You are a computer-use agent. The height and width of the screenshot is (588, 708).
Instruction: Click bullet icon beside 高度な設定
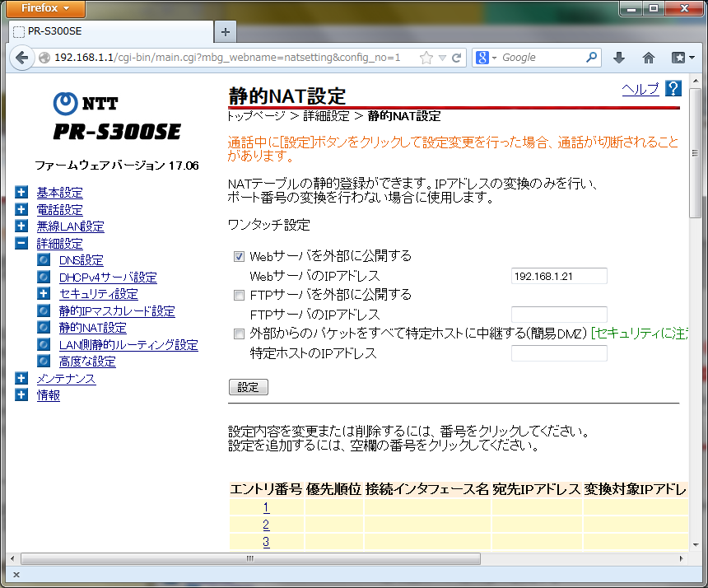(44, 362)
